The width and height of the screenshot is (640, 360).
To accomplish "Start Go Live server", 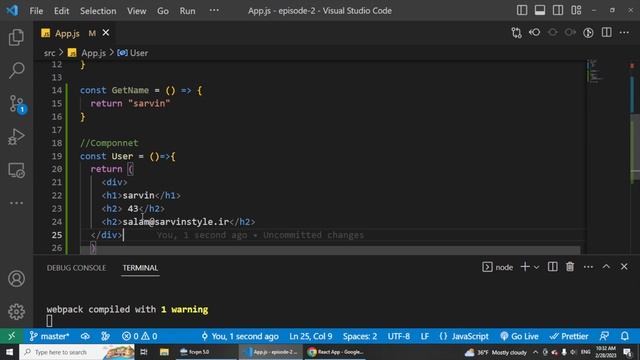I will pyautogui.click(x=519, y=336).
